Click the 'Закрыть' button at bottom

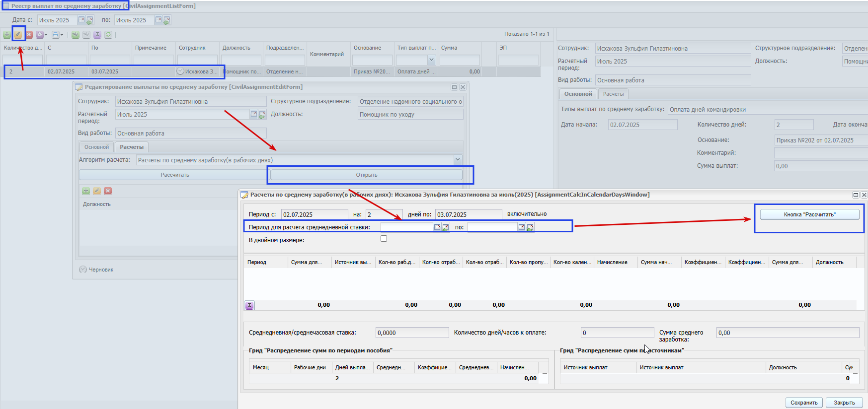(844, 403)
